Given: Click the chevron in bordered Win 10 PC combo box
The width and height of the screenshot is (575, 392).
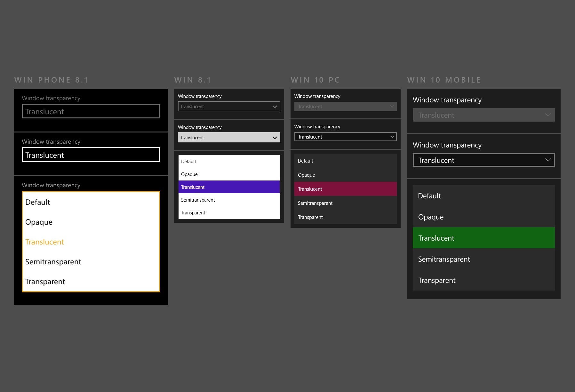Looking at the screenshot, I should (392, 137).
